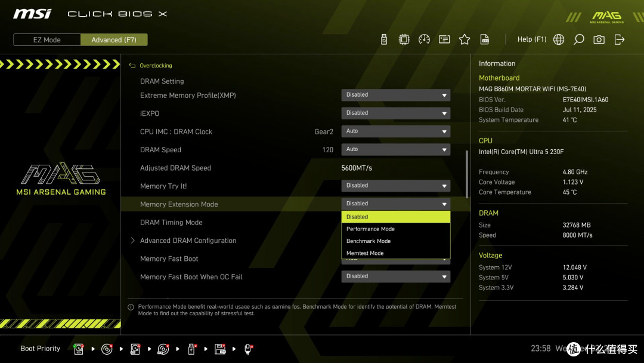Click the info icon beside the help description
This screenshot has height=363, width=644.
pos(131,307)
